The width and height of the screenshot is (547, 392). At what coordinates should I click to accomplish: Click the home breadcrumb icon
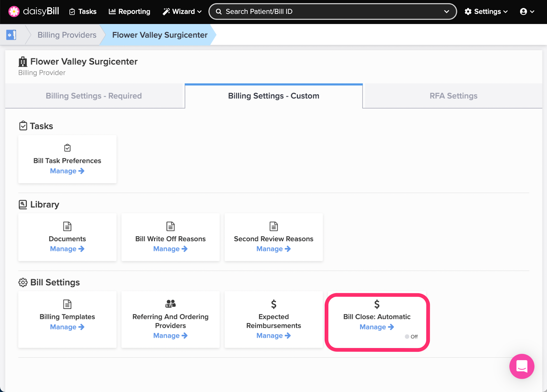point(11,35)
